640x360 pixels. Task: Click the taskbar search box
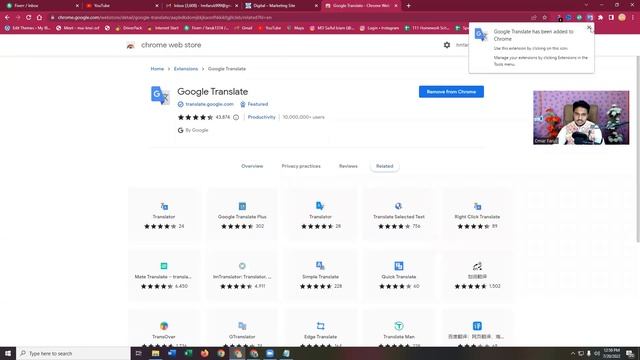click(x=73, y=353)
